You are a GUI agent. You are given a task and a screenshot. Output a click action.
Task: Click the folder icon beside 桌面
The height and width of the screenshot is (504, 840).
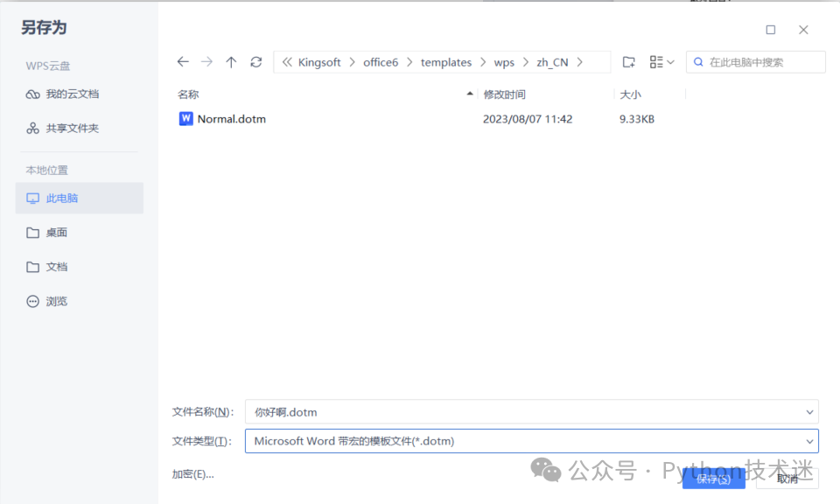(x=32, y=233)
